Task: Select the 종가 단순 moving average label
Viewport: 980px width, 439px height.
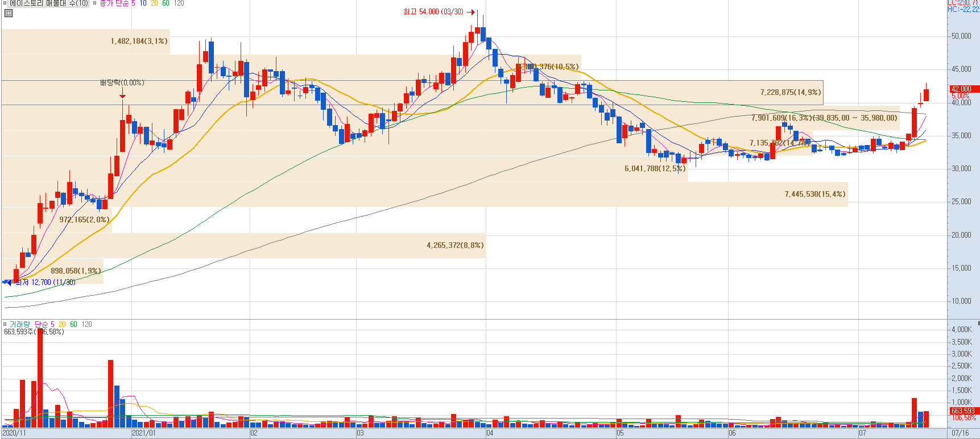Action: pos(114,3)
